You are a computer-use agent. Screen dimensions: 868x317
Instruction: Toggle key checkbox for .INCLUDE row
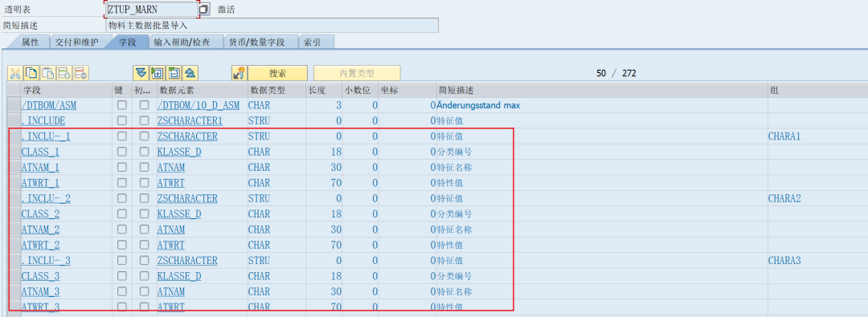coord(122,120)
